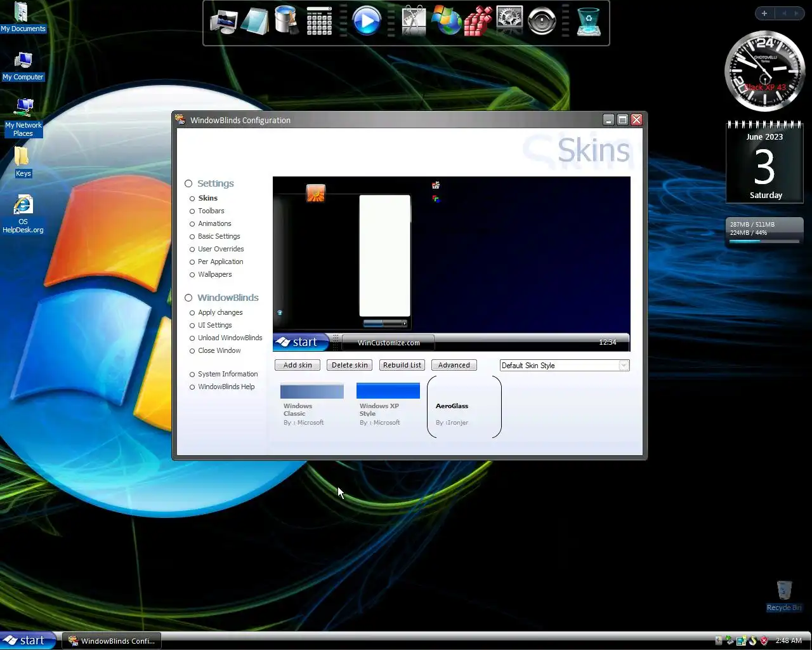The image size is (812, 650).
Task: Click the round black-yellow tray icon
Action: pyautogui.click(x=752, y=640)
